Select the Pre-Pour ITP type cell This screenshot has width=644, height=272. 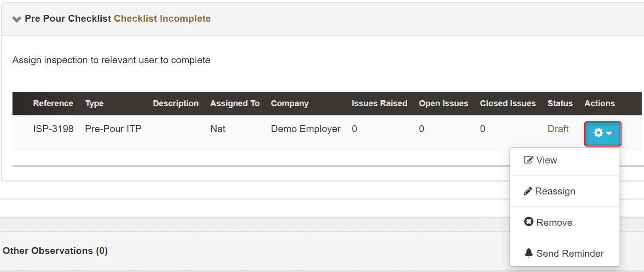[x=113, y=129]
